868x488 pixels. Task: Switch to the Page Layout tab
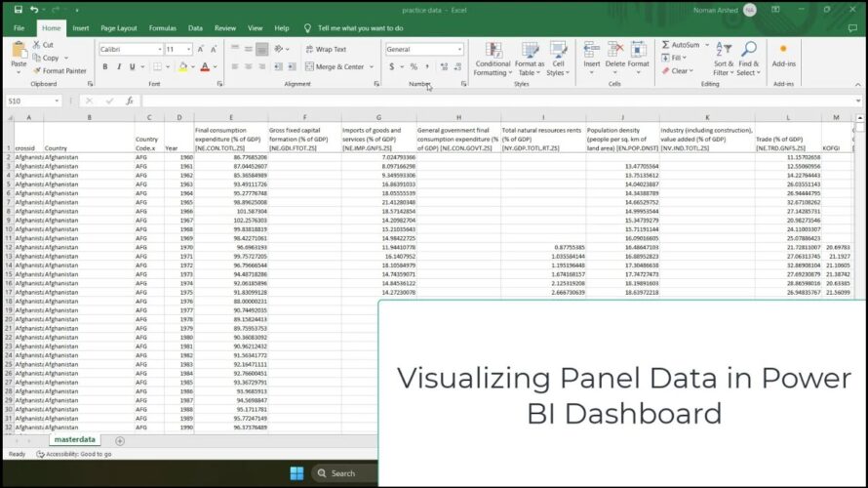pos(118,27)
